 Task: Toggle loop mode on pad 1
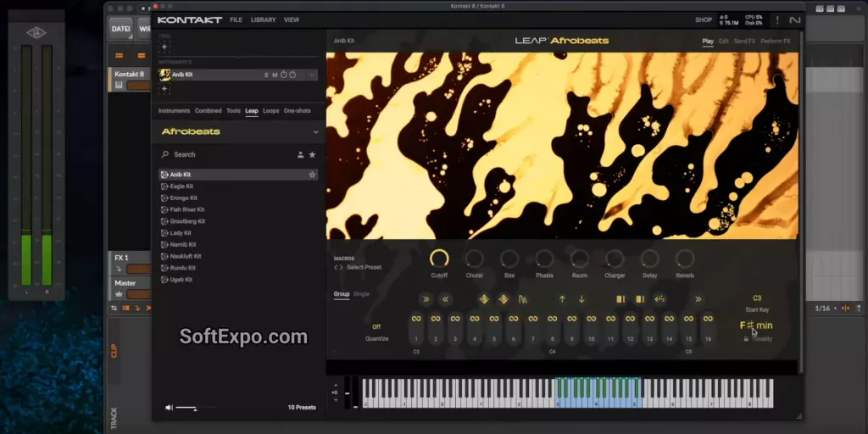tap(416, 319)
